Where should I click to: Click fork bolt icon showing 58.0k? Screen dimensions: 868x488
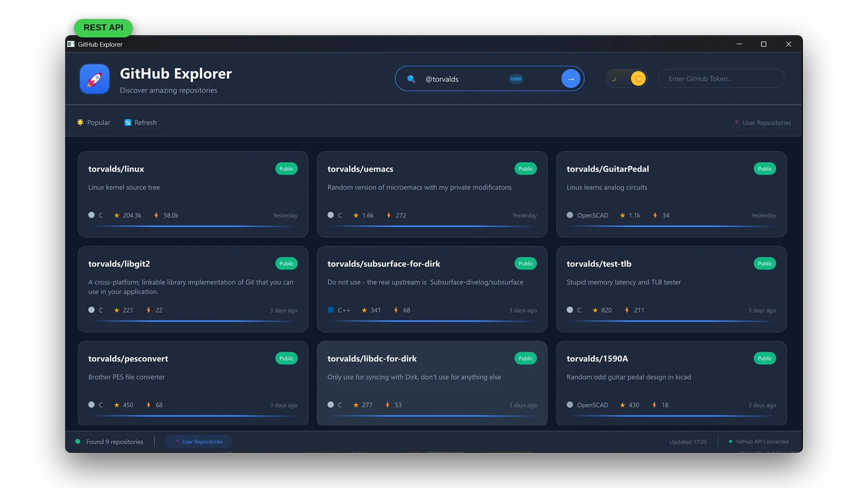(156, 215)
